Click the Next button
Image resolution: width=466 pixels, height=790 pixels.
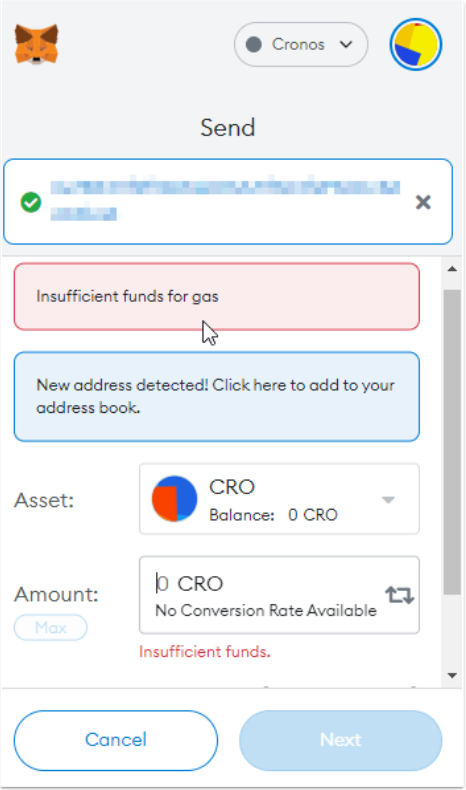pos(341,740)
